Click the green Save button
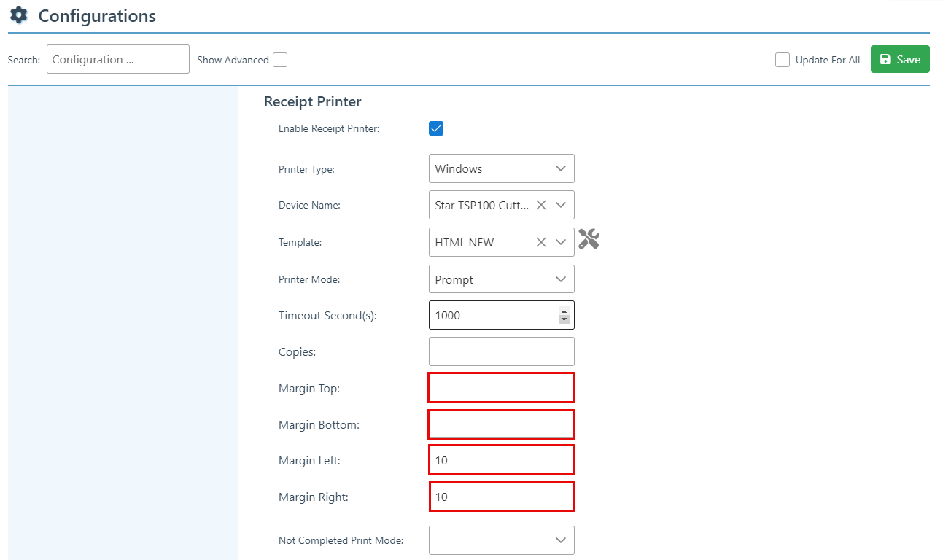 coord(900,60)
